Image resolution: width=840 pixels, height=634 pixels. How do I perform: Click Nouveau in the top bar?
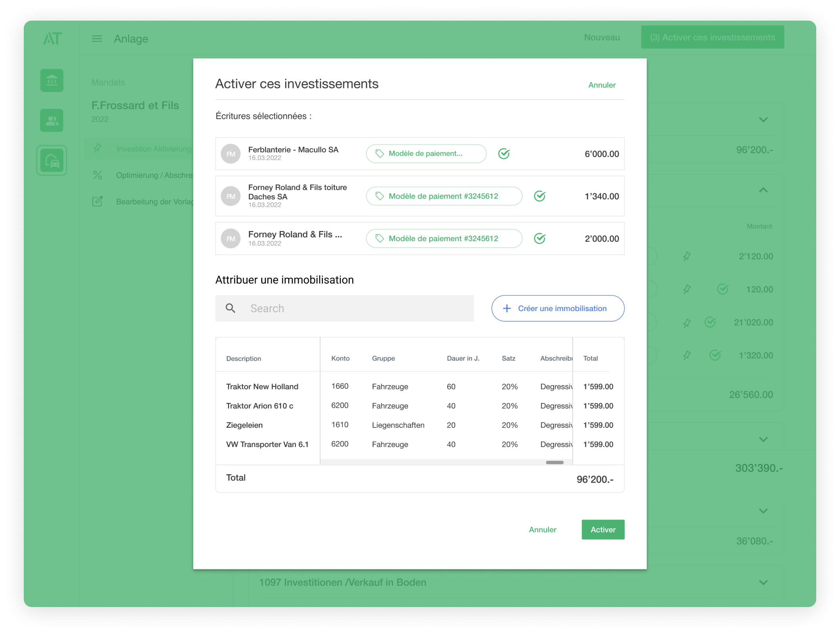pyautogui.click(x=602, y=37)
